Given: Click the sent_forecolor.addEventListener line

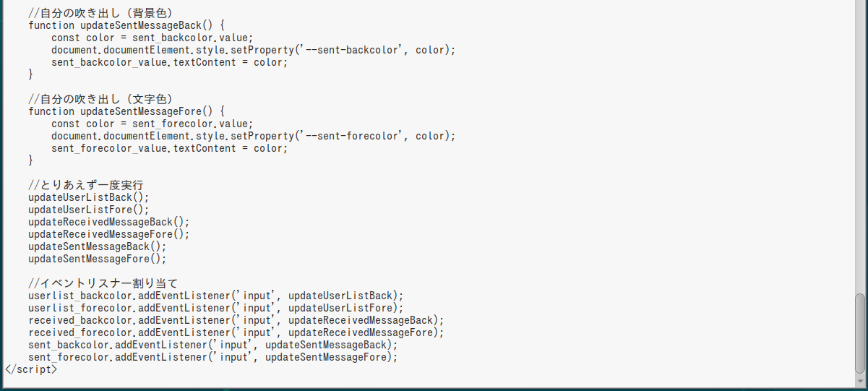Looking at the screenshot, I should [213, 357].
